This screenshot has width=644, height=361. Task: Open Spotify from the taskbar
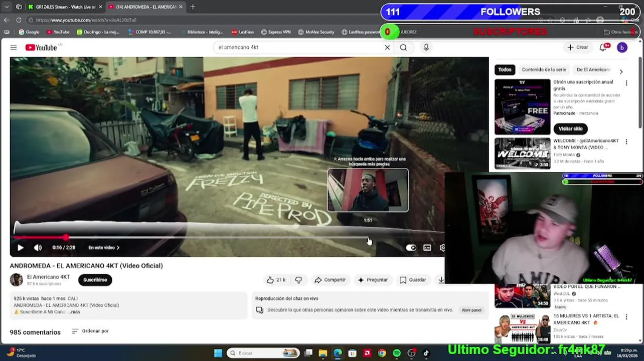point(397,353)
